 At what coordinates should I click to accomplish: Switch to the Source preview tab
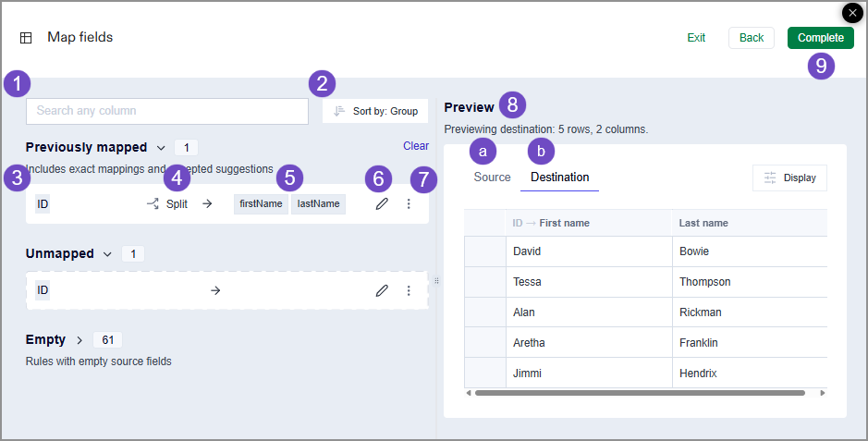pos(492,177)
